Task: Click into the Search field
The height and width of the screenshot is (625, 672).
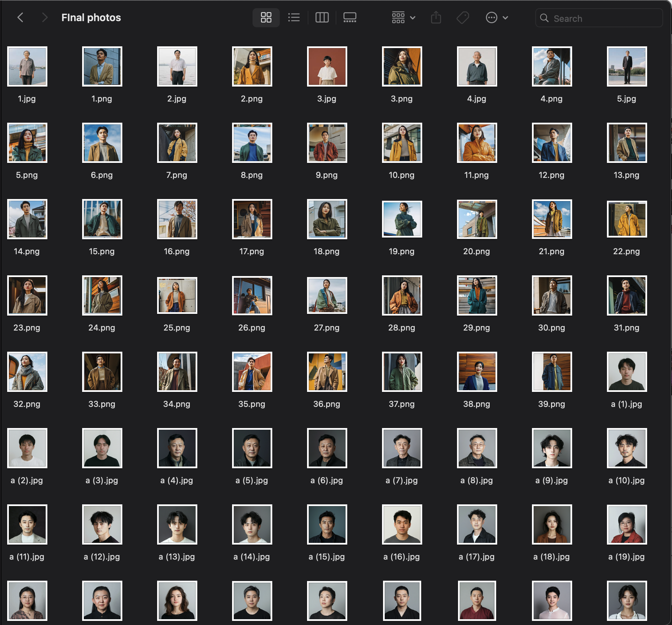Action: [x=599, y=18]
